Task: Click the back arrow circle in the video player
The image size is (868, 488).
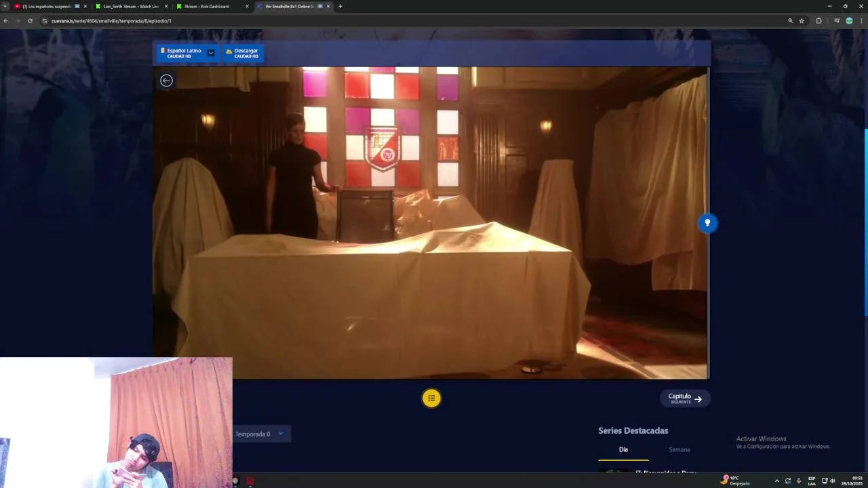Action: (x=166, y=81)
